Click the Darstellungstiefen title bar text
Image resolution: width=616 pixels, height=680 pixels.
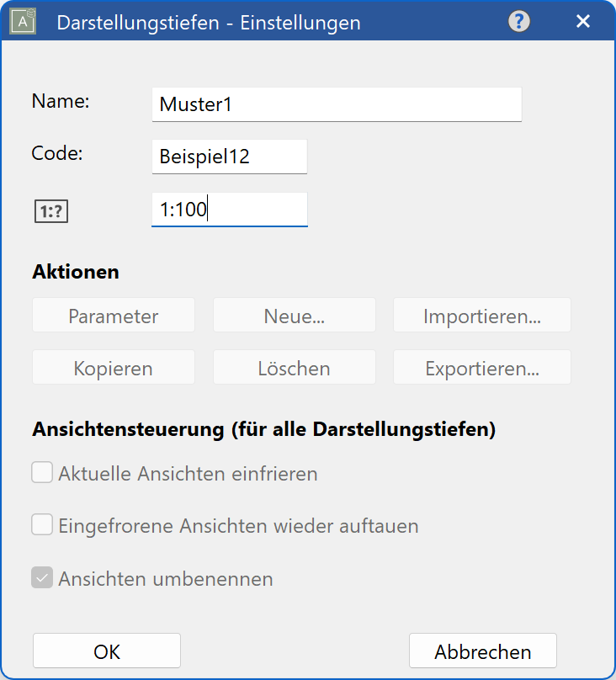click(209, 22)
